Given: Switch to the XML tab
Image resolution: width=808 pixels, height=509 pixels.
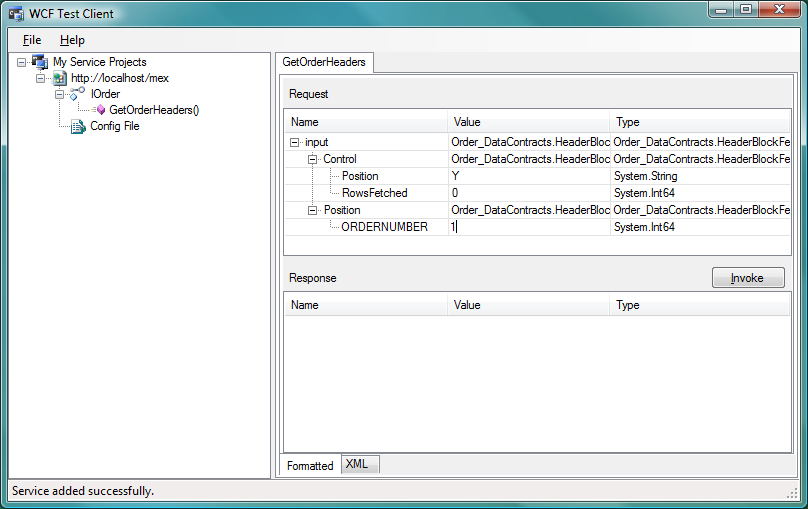Looking at the screenshot, I should 357,464.
